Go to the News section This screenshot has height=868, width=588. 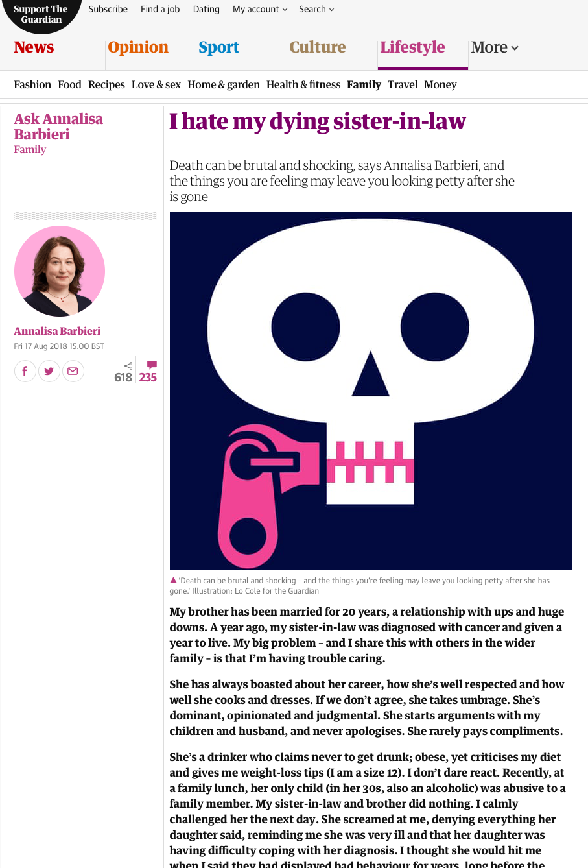point(34,47)
